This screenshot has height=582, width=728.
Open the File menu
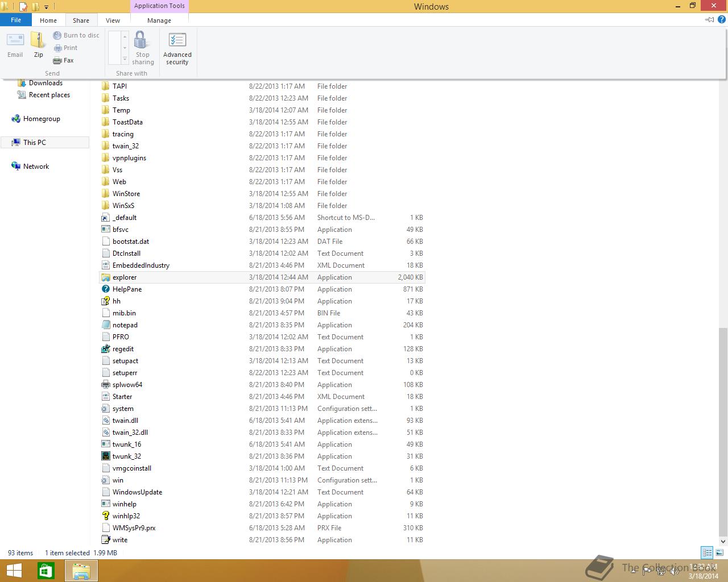pyautogui.click(x=16, y=20)
